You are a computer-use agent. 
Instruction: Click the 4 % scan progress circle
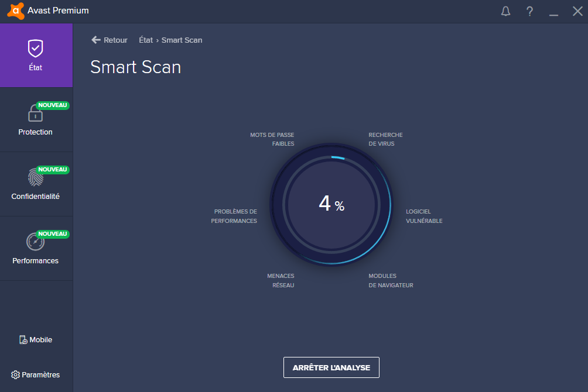(x=331, y=204)
